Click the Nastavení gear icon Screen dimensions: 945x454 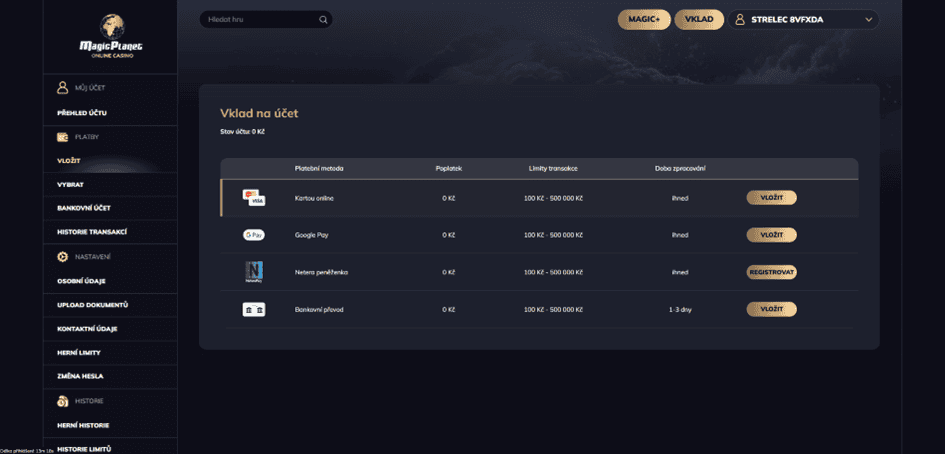(x=63, y=257)
